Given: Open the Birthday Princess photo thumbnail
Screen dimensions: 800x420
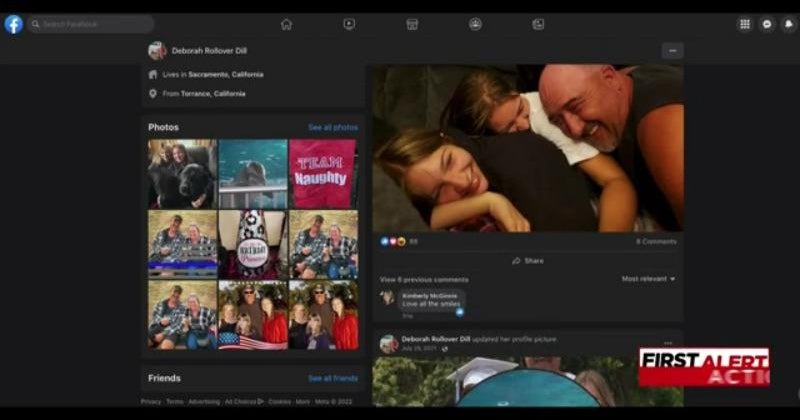Looking at the screenshot, I should [253, 244].
